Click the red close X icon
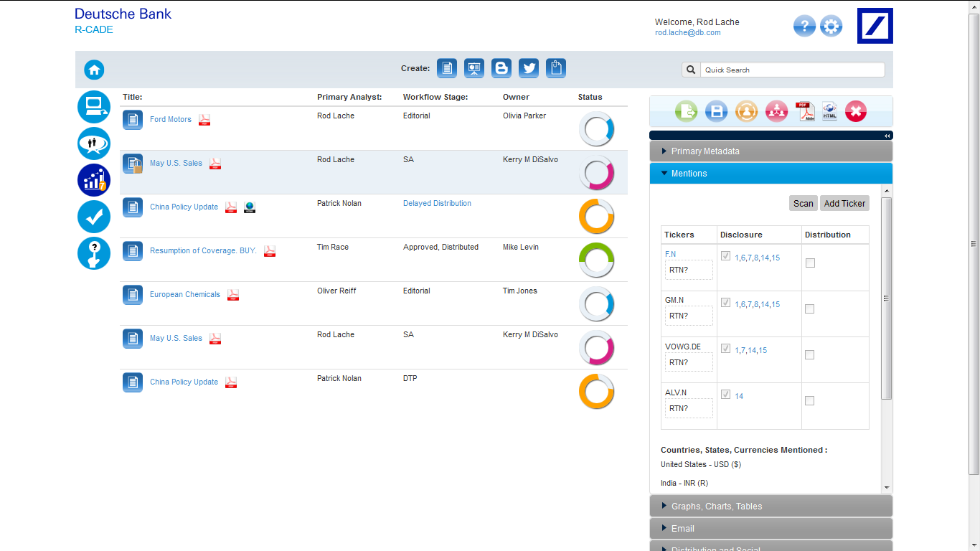Viewport: 980px width, 551px height. (856, 111)
